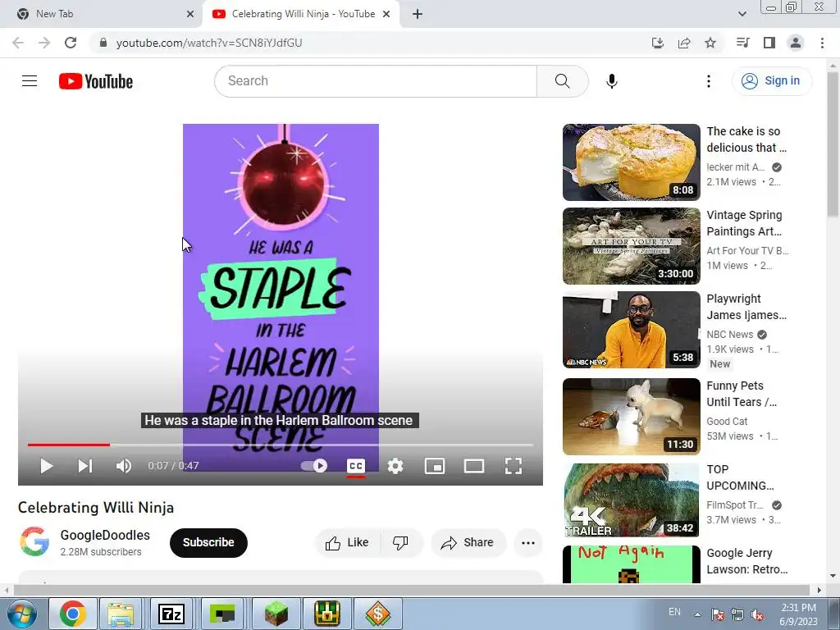Play the paused video
840x630 pixels.
pos(47,466)
